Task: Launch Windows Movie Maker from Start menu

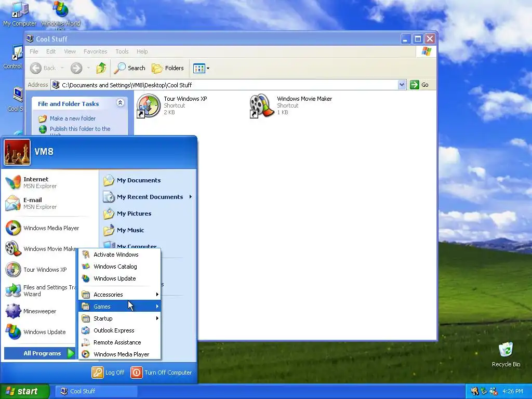Action: tap(41, 249)
